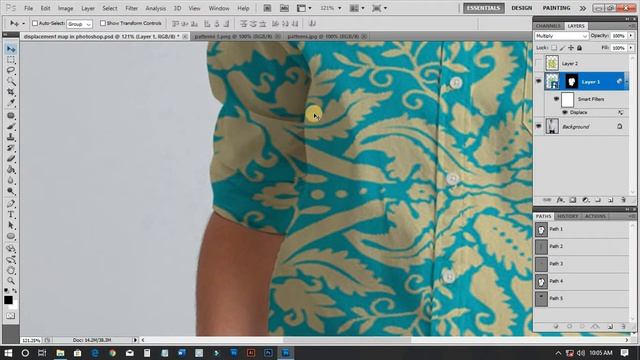640x360 pixels.
Task: Select the Paint Bucket tool
Action: pyautogui.click(x=11, y=169)
